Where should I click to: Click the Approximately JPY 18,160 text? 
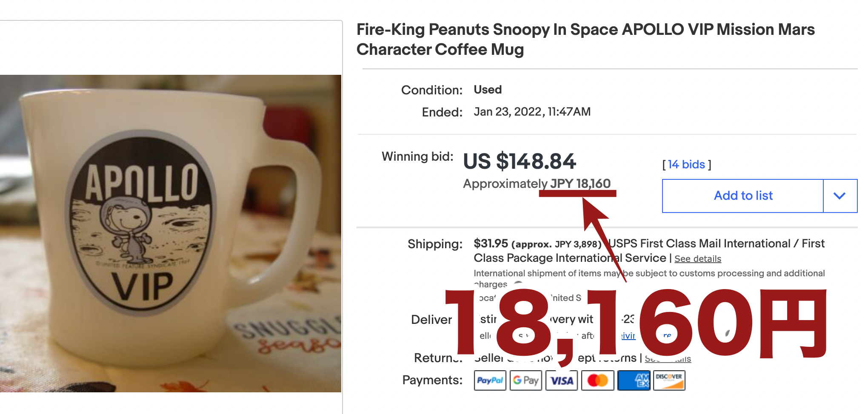click(537, 184)
